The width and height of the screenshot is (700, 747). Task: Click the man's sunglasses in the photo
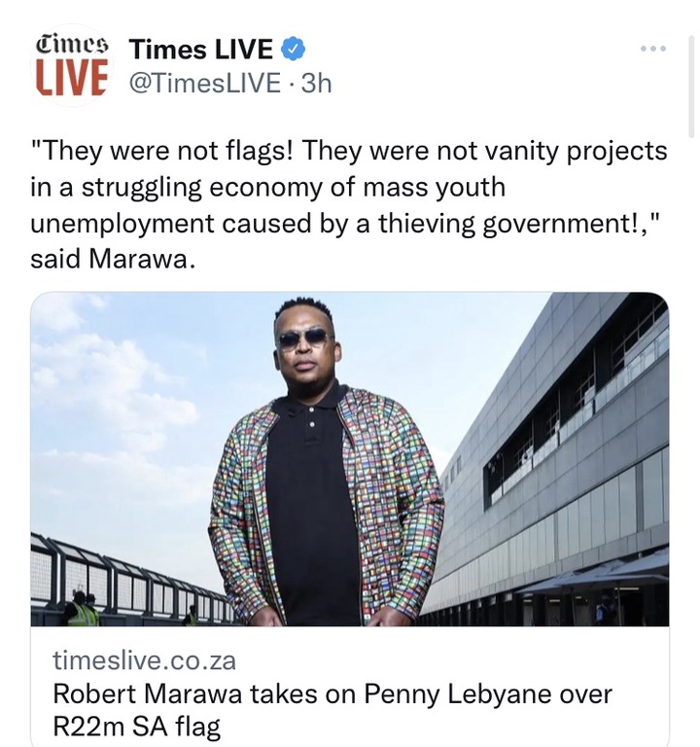[x=305, y=338]
